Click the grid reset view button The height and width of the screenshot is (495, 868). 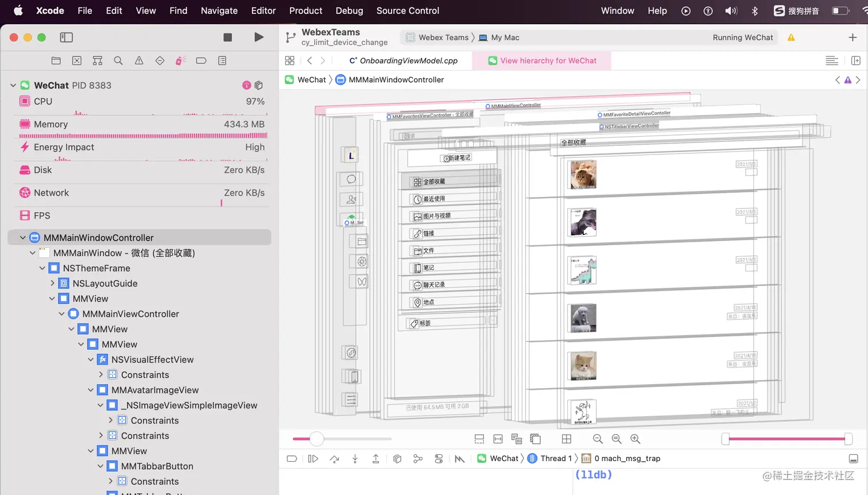coord(567,439)
